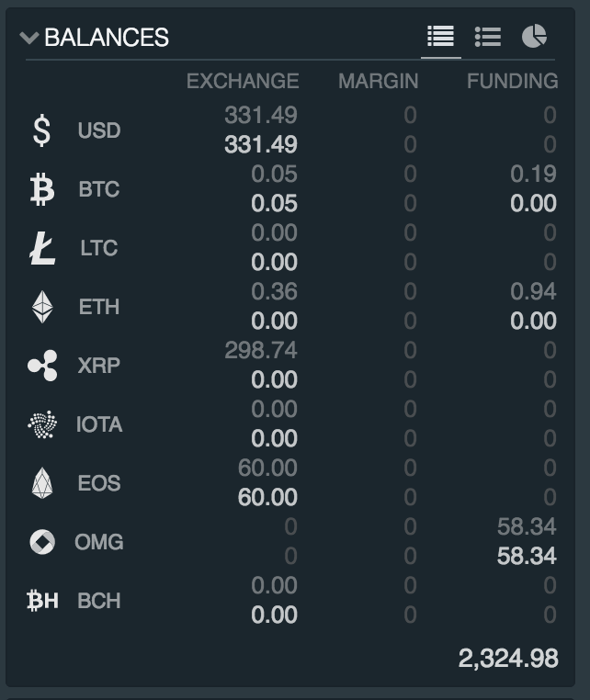Click the Bitcoin BTC icon
Viewport: 590px width, 700px height.
(x=41, y=189)
